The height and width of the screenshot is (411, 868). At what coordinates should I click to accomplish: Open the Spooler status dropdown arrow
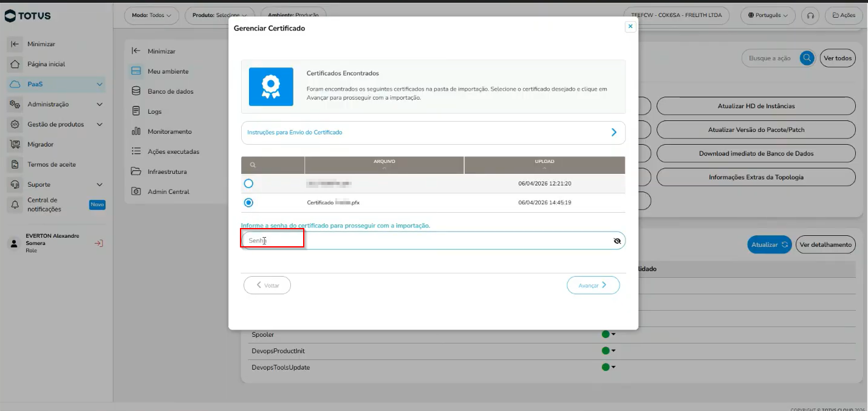(613, 334)
